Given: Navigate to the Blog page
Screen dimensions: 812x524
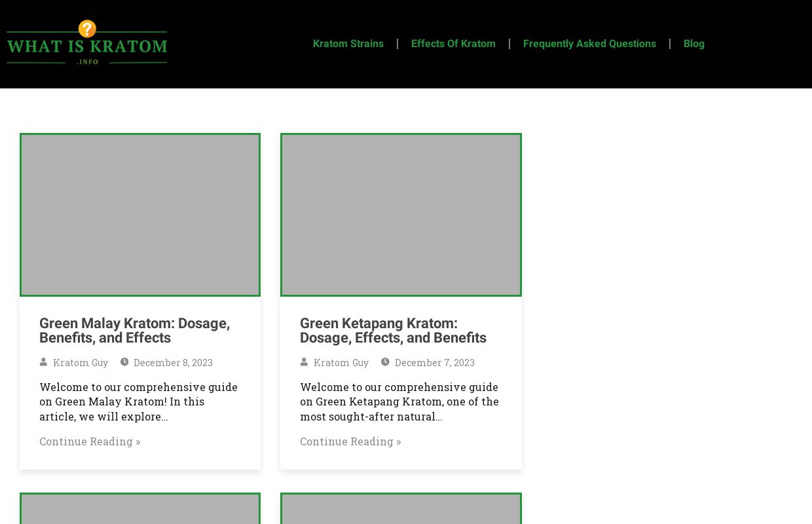Looking at the screenshot, I should click(x=693, y=44).
